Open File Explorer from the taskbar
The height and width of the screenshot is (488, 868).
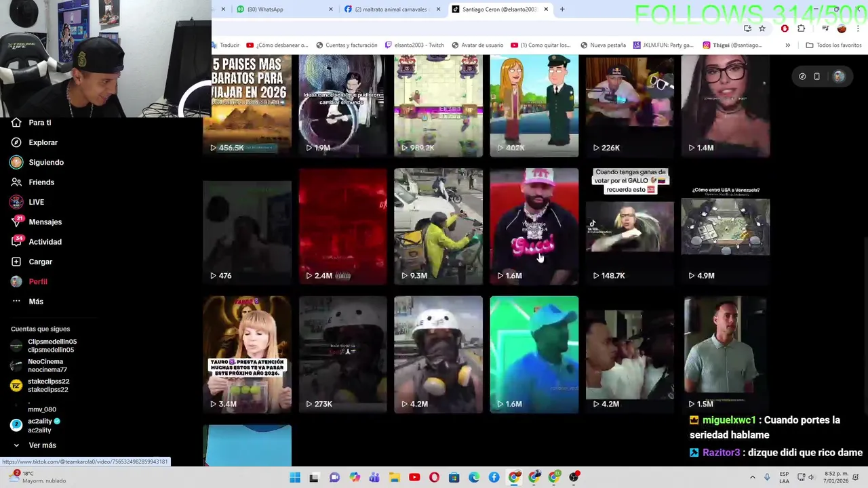tap(394, 477)
